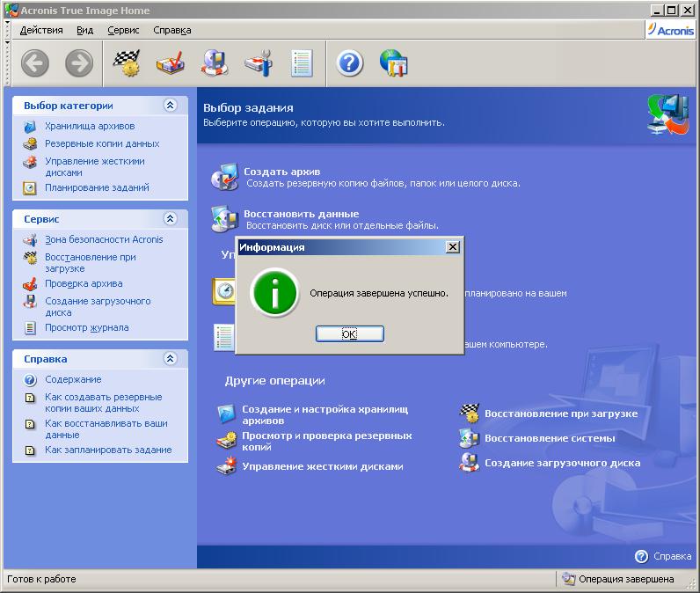Open the Сервис menu
The width and height of the screenshot is (700, 593).
tap(123, 30)
